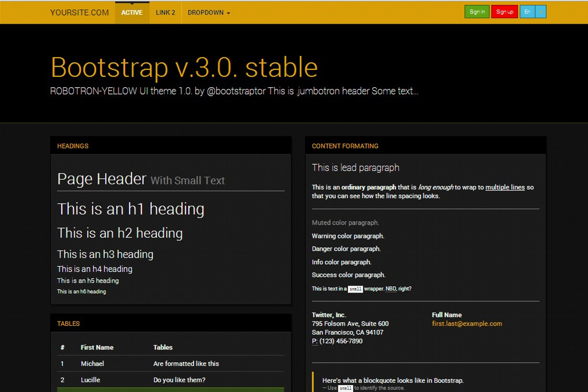
Task: Expand the language selector caret next to En
Action: (541, 11)
